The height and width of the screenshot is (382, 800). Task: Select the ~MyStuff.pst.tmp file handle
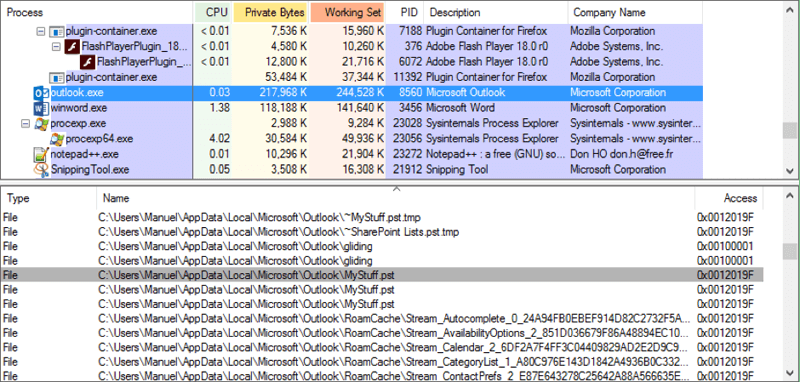coord(382,218)
